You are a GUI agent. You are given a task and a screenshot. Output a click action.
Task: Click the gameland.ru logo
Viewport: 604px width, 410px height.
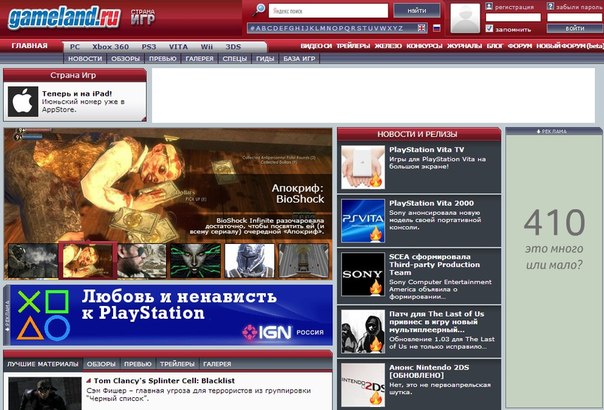[x=64, y=18]
